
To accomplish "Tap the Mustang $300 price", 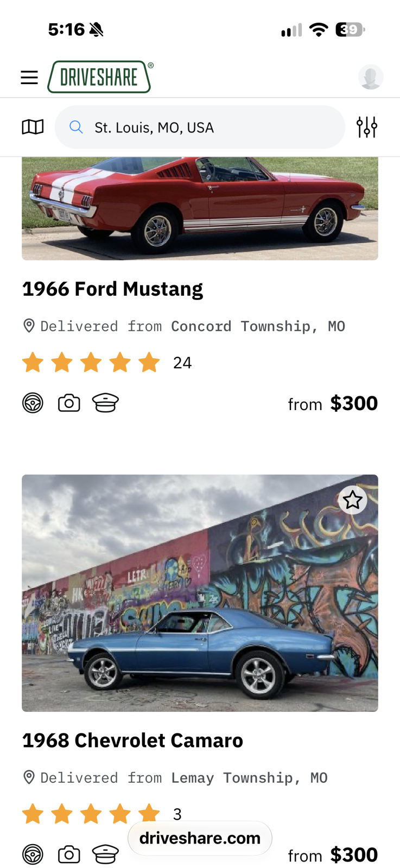I will [354, 404].
